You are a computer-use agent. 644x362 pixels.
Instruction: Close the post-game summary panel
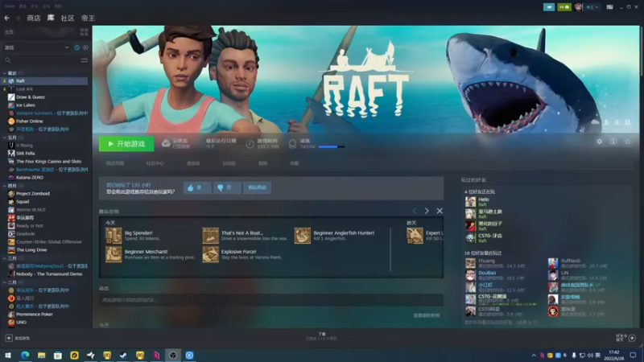point(440,211)
